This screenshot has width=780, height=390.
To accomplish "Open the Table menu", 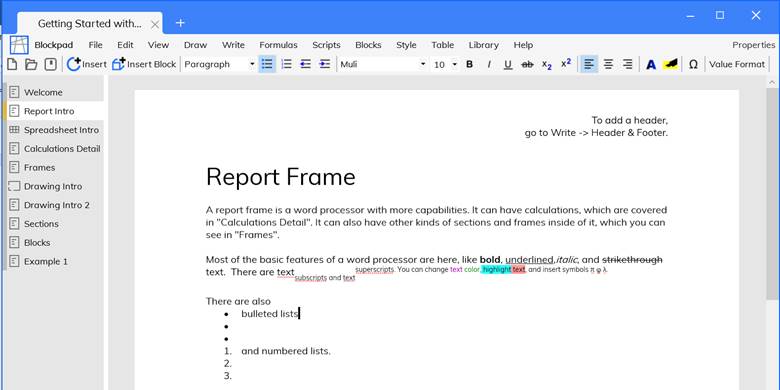I will coord(443,45).
